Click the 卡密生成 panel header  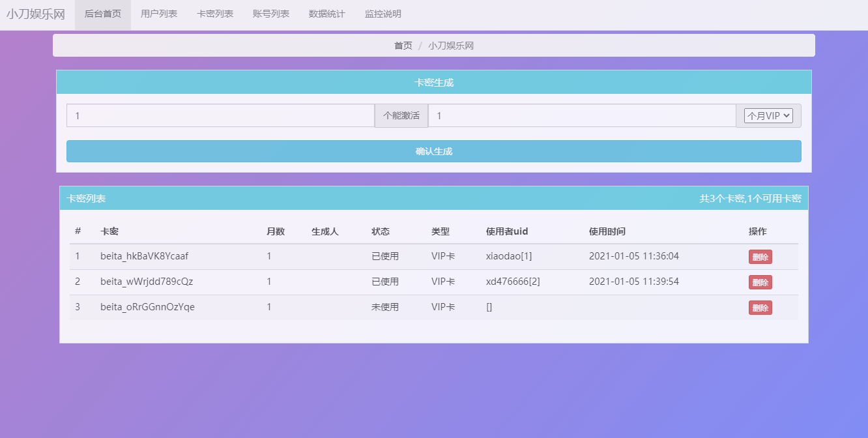pos(433,81)
